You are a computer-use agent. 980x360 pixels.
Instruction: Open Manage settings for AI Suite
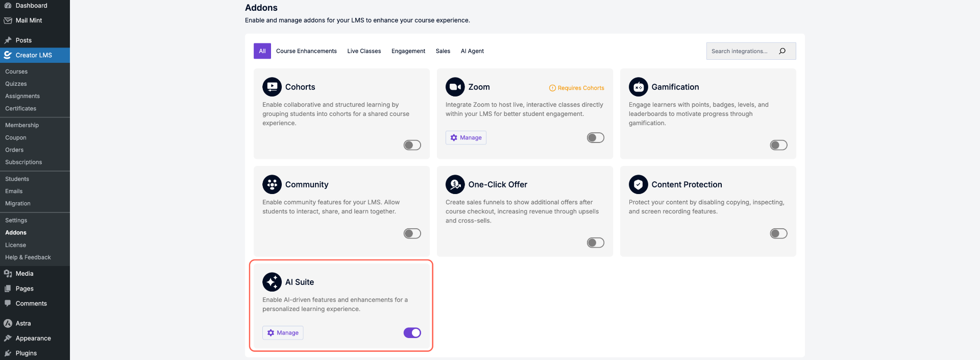283,333
